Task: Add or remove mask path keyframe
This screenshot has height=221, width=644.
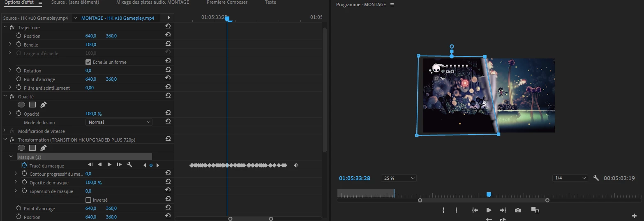Action: pos(151,165)
